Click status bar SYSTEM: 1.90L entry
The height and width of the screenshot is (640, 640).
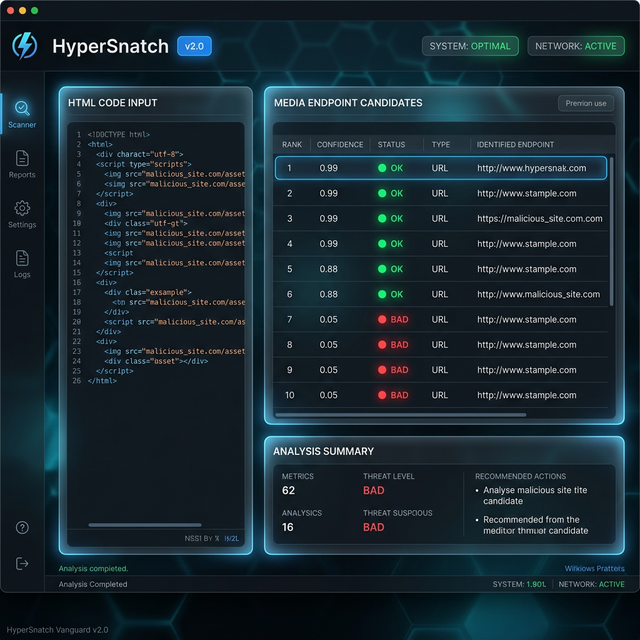[519, 584]
